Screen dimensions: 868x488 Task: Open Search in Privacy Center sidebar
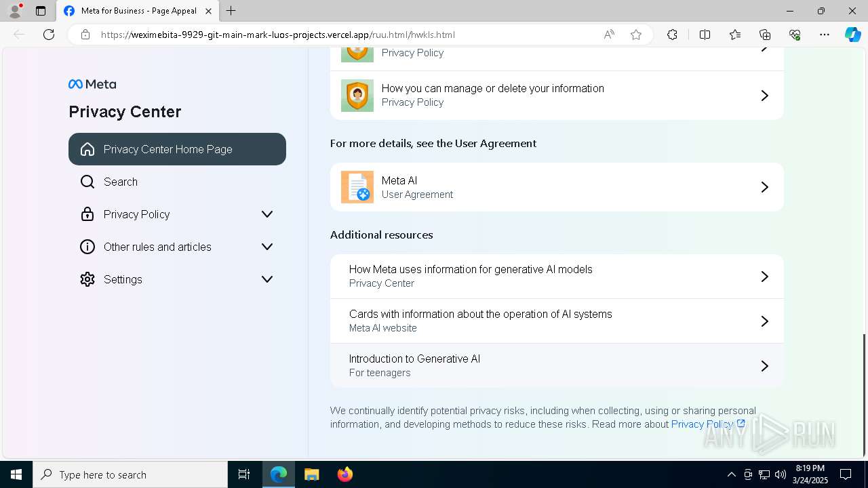[x=177, y=182]
